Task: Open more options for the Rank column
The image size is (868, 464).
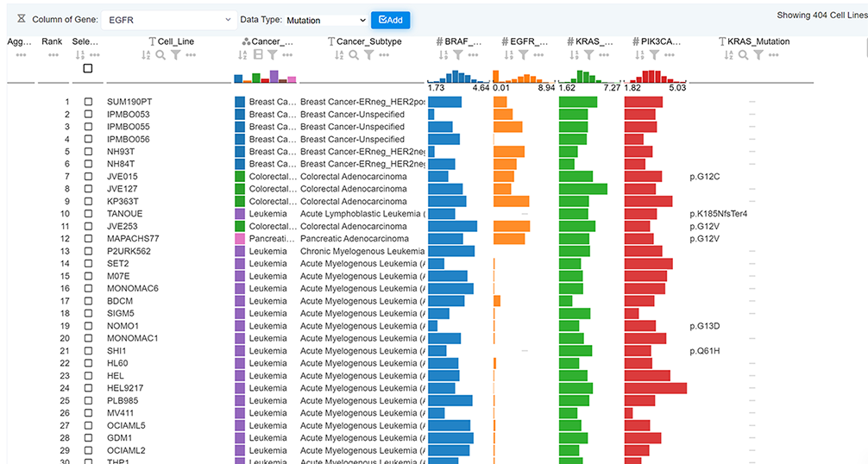Action: (53, 55)
